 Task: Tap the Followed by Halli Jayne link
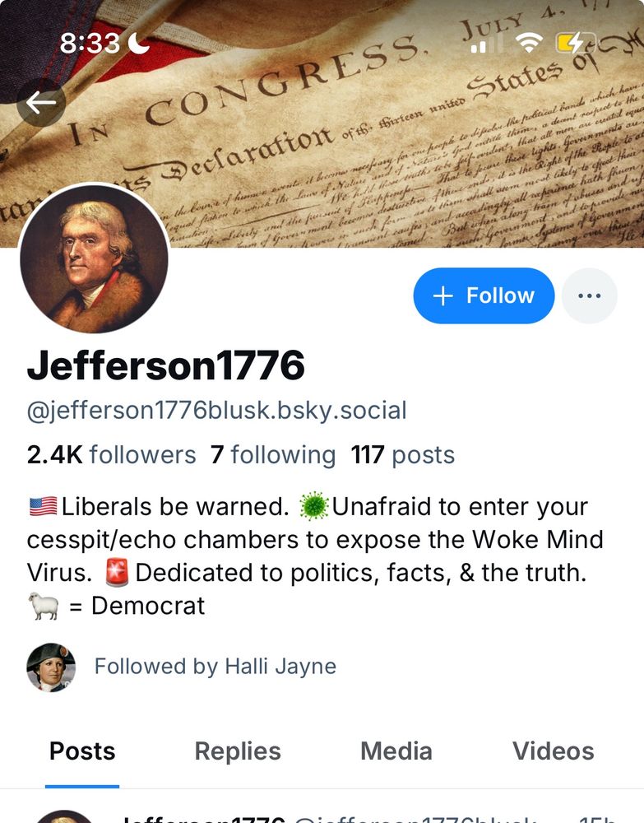(215, 667)
